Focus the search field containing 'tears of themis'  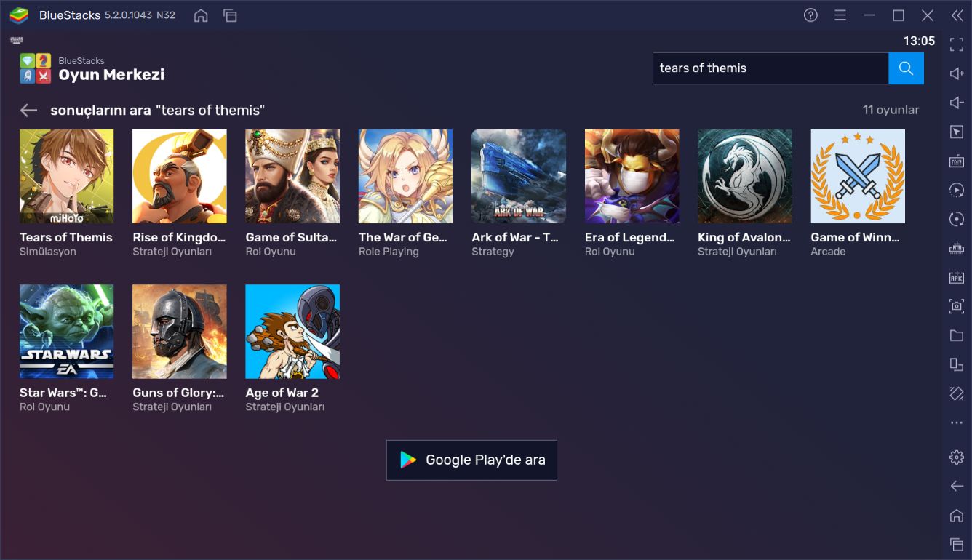[770, 68]
